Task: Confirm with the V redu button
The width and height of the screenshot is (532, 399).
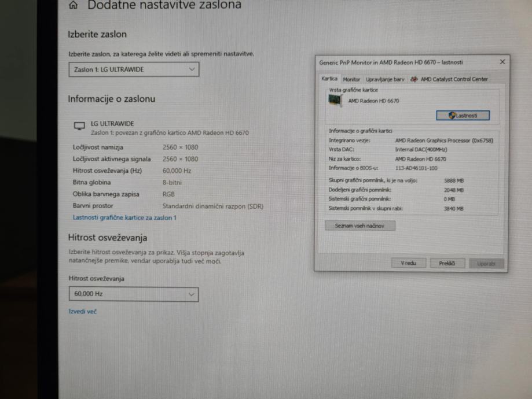Action: (x=409, y=263)
